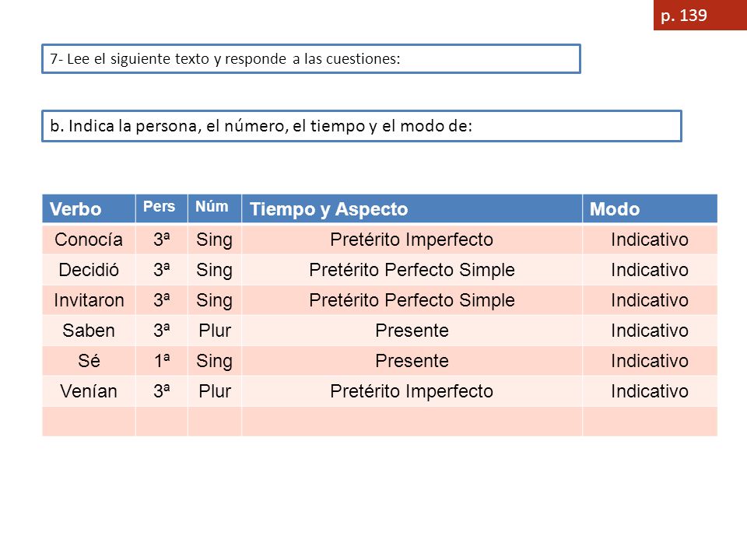Select the Saben verb cell
Viewport: 747px width, 560px height.
click(x=89, y=331)
